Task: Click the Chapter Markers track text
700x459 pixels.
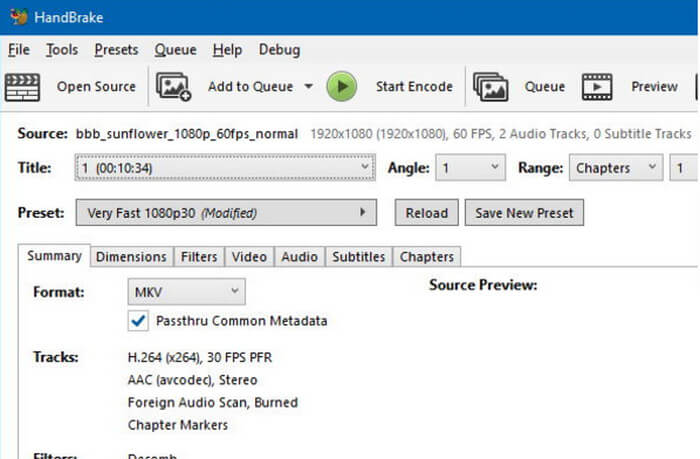Action: coord(178,425)
